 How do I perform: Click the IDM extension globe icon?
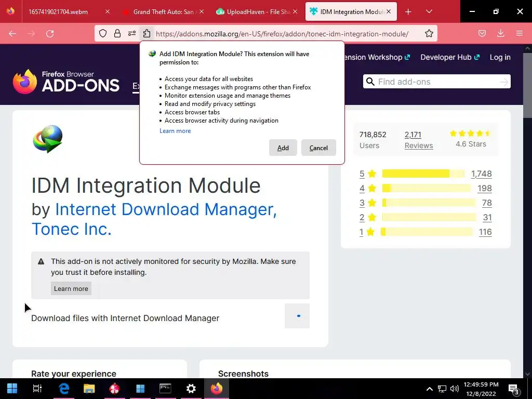click(x=48, y=138)
